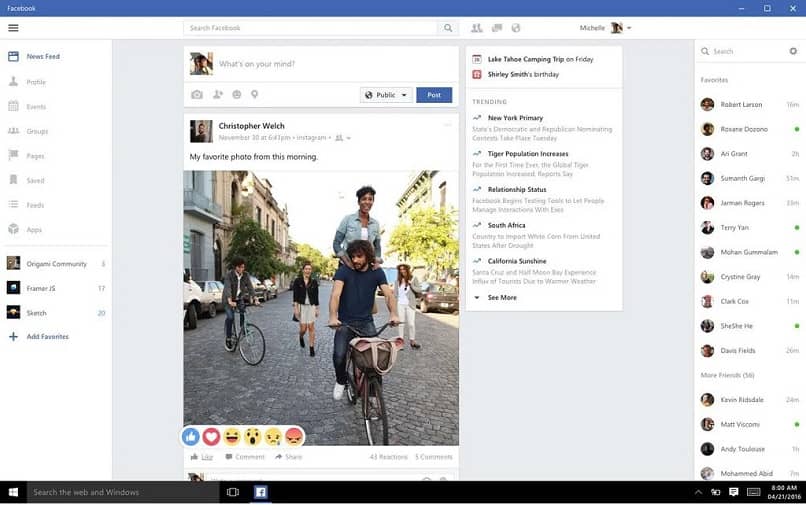Open post privacy dropdown beside Instagram
The height and width of the screenshot is (505, 806).
click(343, 138)
